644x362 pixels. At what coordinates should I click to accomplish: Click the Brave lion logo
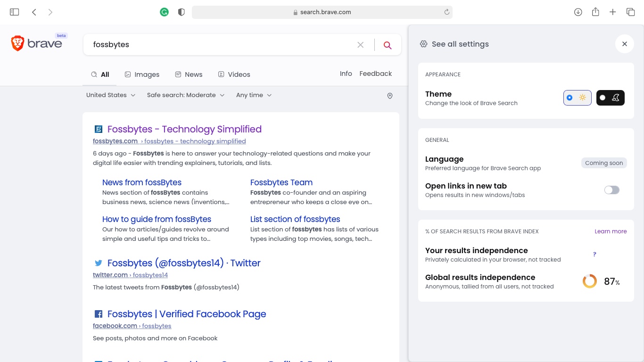tap(17, 44)
